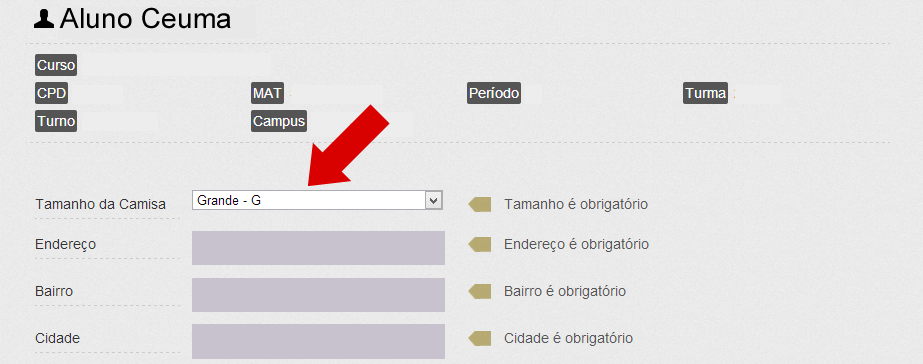Click the Curso label badge
923x364 pixels.
[x=56, y=65]
